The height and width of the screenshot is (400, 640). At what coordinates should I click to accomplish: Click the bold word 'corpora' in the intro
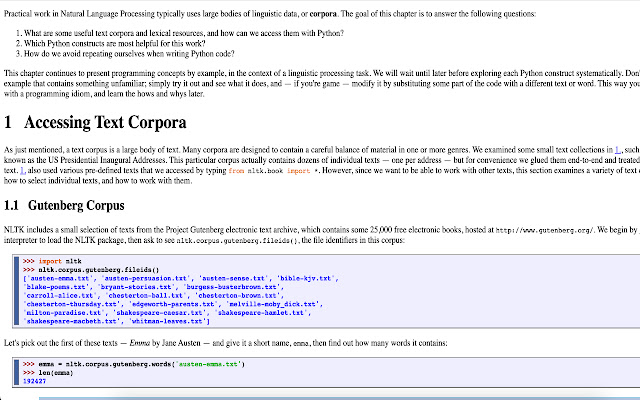[323, 14]
